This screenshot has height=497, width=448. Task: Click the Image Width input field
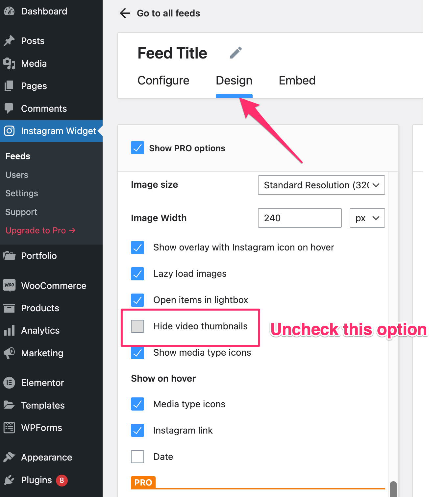click(300, 218)
